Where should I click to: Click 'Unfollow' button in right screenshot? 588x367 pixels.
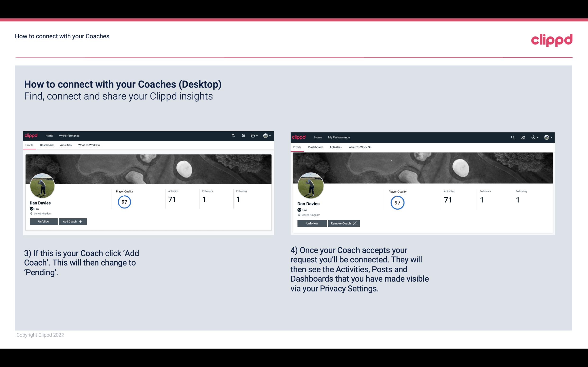(x=312, y=223)
